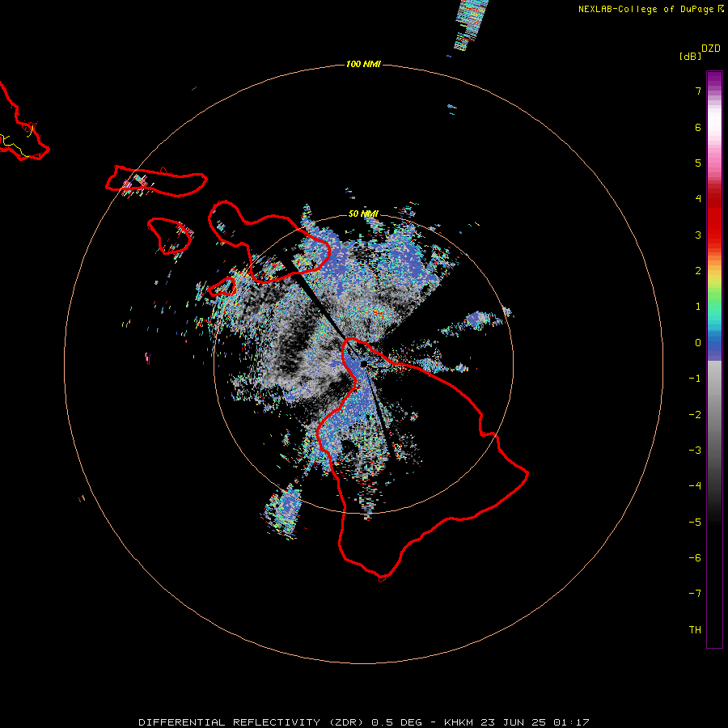Click the 0 value on color scale
Image resolution: width=728 pixels, height=728 pixels.
pos(698,343)
